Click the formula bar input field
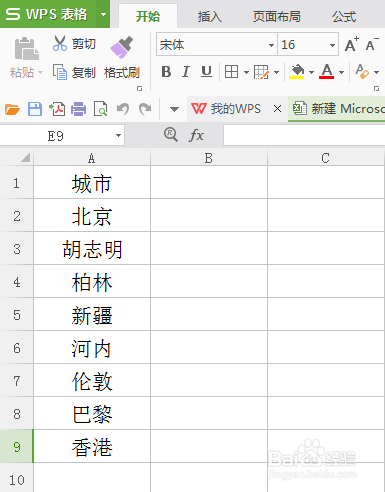Image resolution: width=385 pixels, height=492 pixels. 304,135
